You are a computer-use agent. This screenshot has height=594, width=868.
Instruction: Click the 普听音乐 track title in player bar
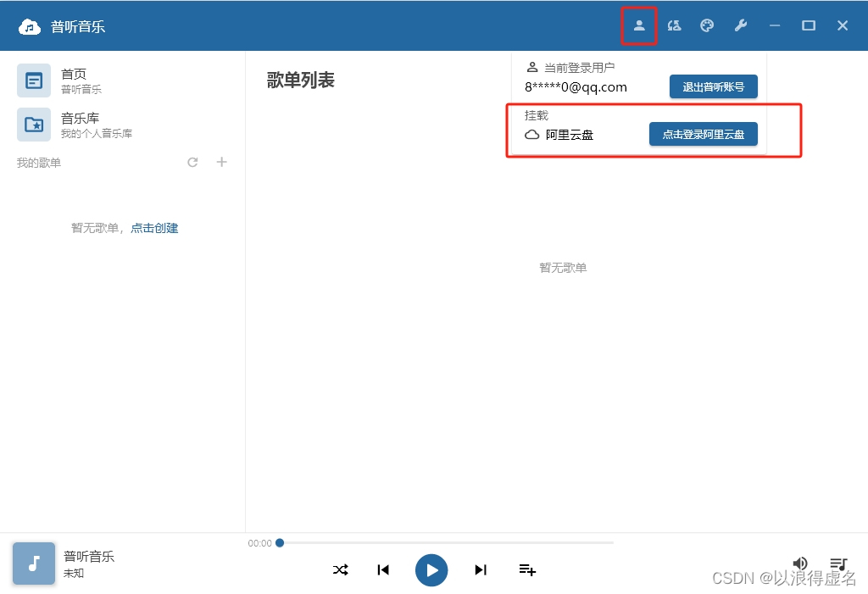tap(88, 557)
